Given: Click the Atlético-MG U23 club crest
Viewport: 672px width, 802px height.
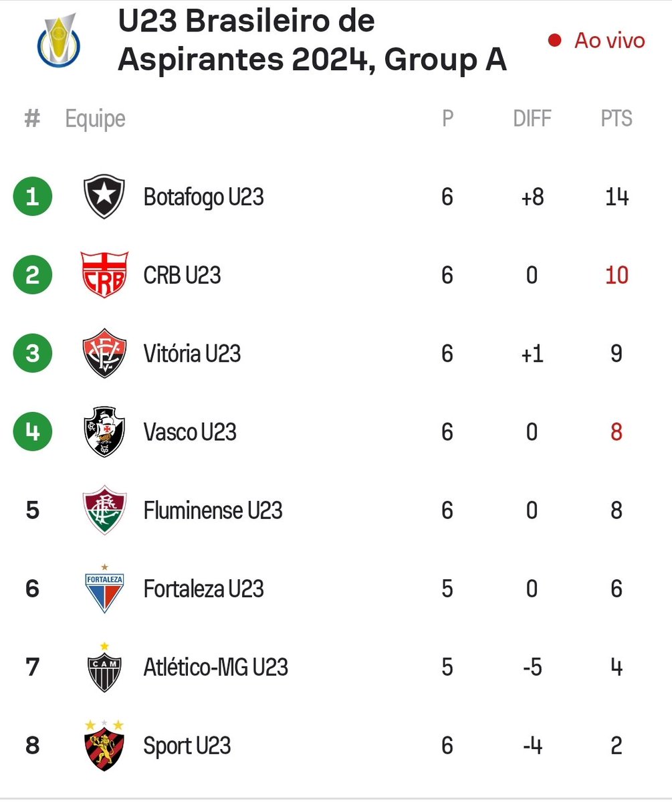Looking at the screenshot, I should (104, 667).
